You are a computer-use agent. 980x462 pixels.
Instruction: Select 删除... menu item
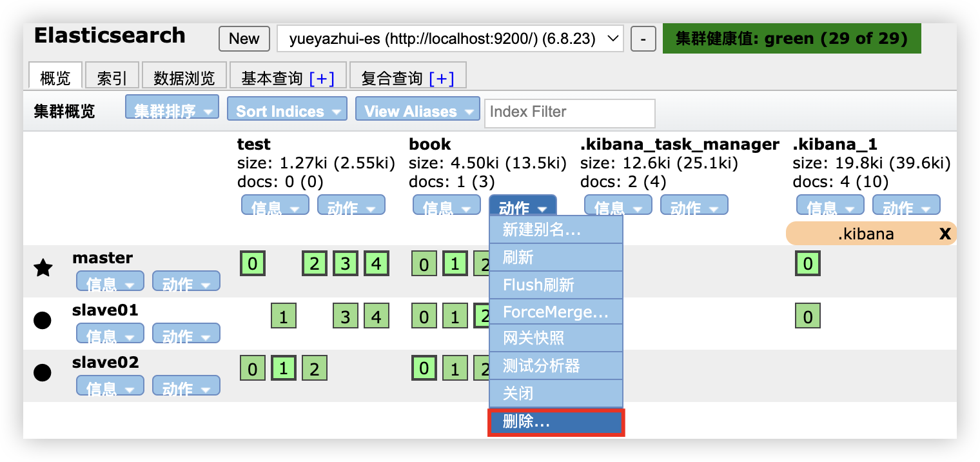(556, 423)
